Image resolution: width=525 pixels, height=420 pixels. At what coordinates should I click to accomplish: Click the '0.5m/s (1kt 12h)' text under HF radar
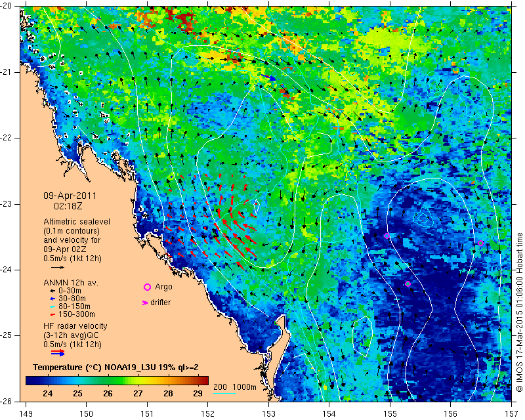[72, 345]
